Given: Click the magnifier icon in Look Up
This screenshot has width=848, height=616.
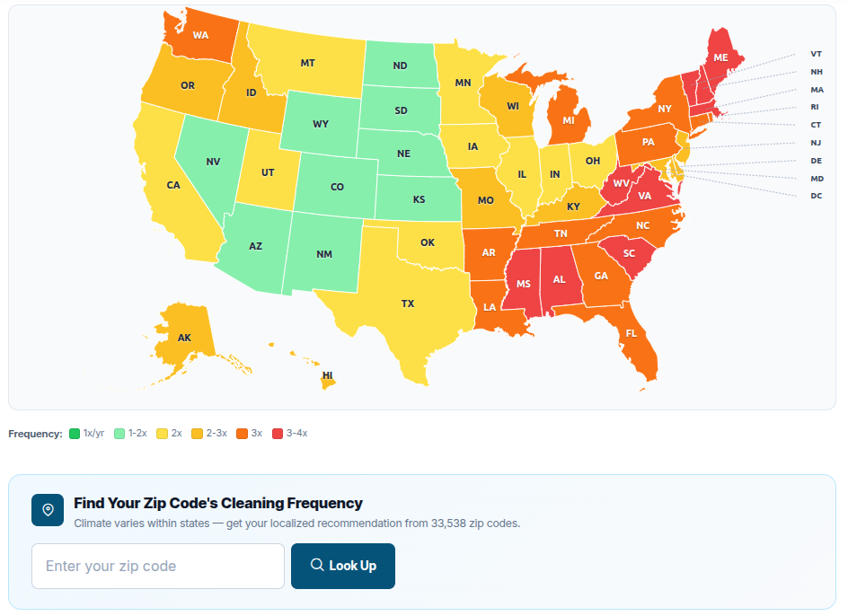Looking at the screenshot, I should click(x=317, y=566).
